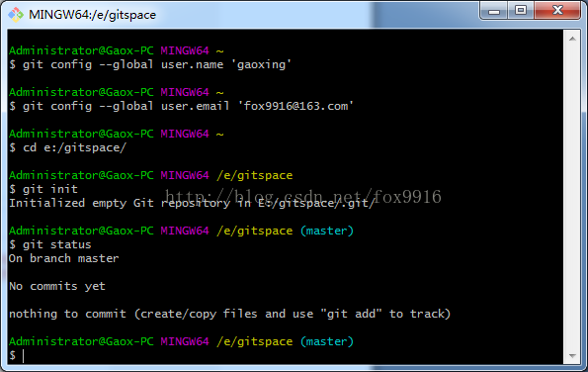Click the window title 'MINGW64:/e/gitspace'

pyautogui.click(x=92, y=15)
